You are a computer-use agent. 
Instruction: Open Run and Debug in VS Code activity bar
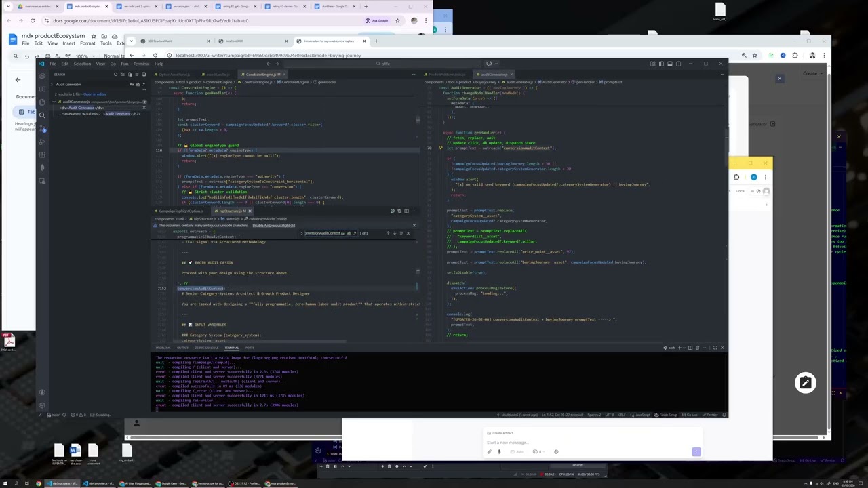(41, 142)
